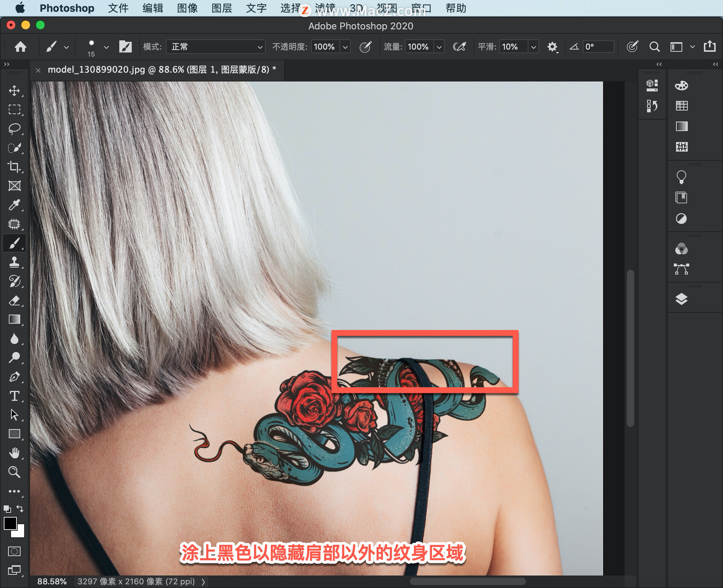Select the Pen tool
Viewport: 723px width, 588px height.
tap(14, 377)
